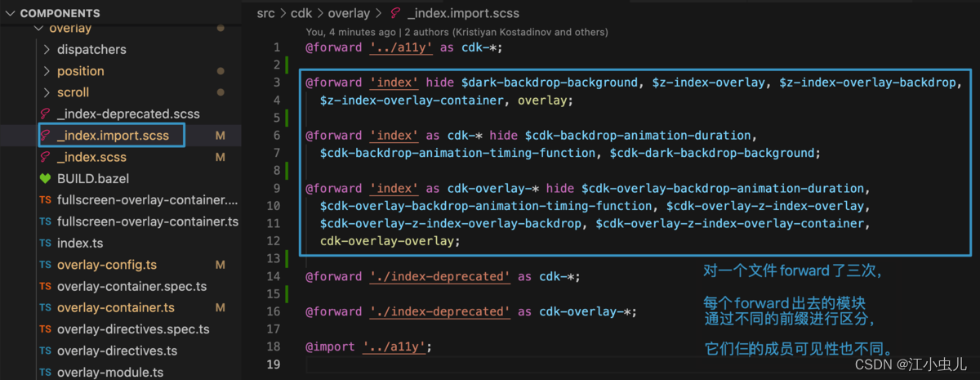980x380 pixels.
Task: Click line number 3 in the gutter
Action: tap(277, 83)
